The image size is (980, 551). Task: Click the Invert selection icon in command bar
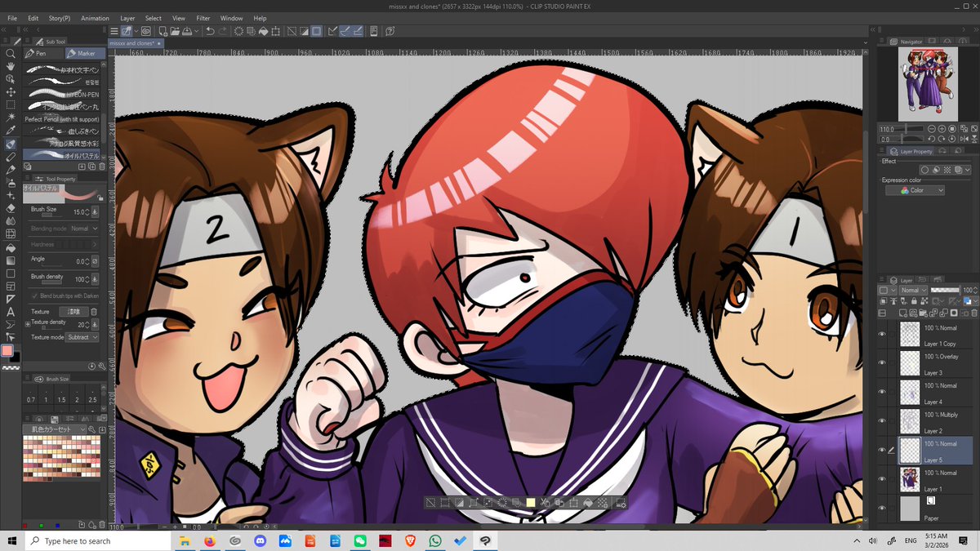305,31
